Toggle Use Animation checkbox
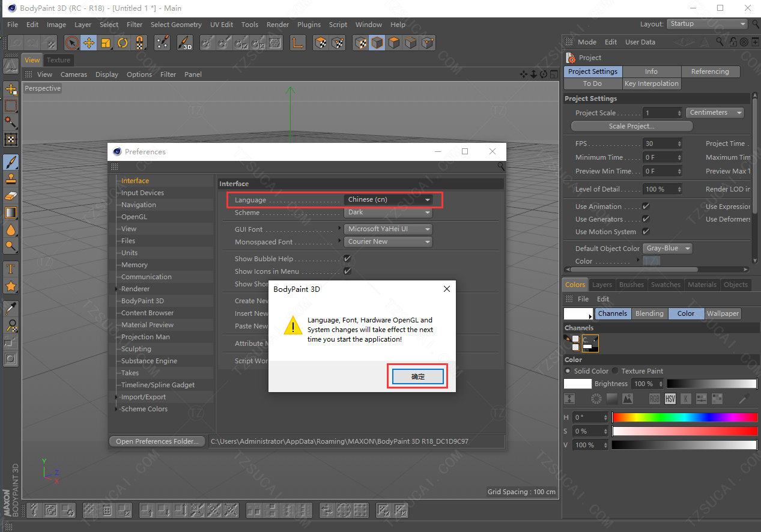This screenshot has width=761, height=532. pyautogui.click(x=646, y=207)
